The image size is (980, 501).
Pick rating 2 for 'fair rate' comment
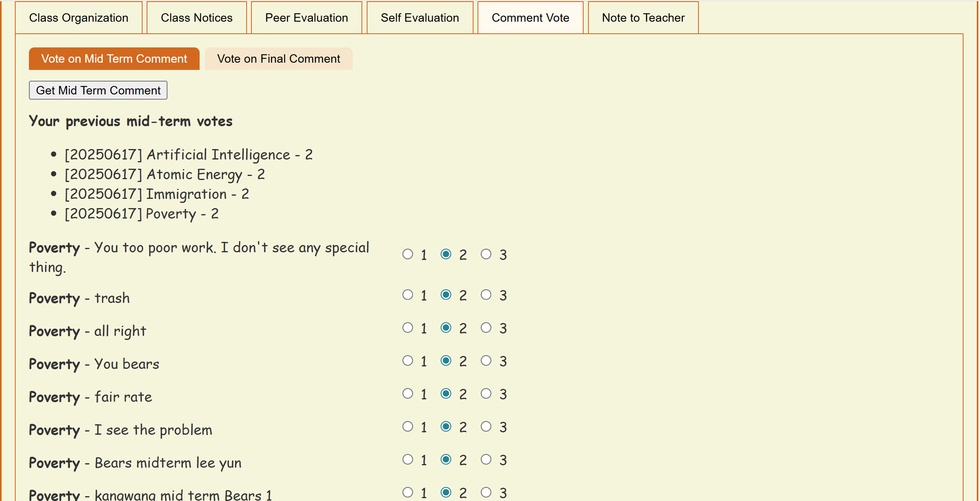click(x=446, y=394)
